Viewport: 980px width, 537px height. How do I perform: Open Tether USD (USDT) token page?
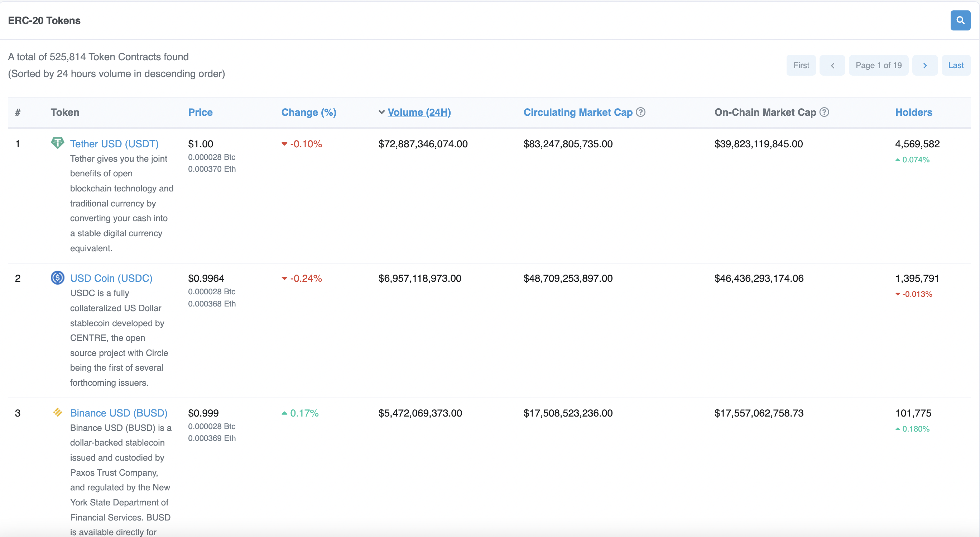point(114,144)
